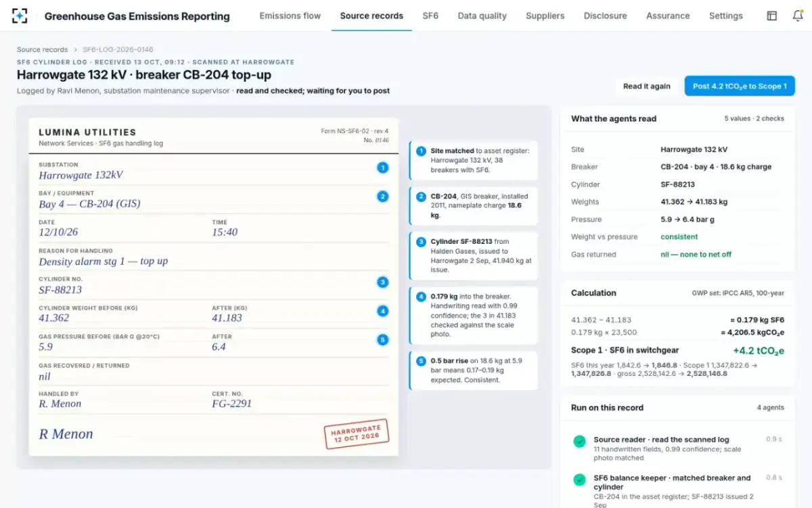Open the Cylinder SF-88213 annotation card
Image resolution: width=812 pixels, height=508 pixels.
pyautogui.click(x=474, y=255)
